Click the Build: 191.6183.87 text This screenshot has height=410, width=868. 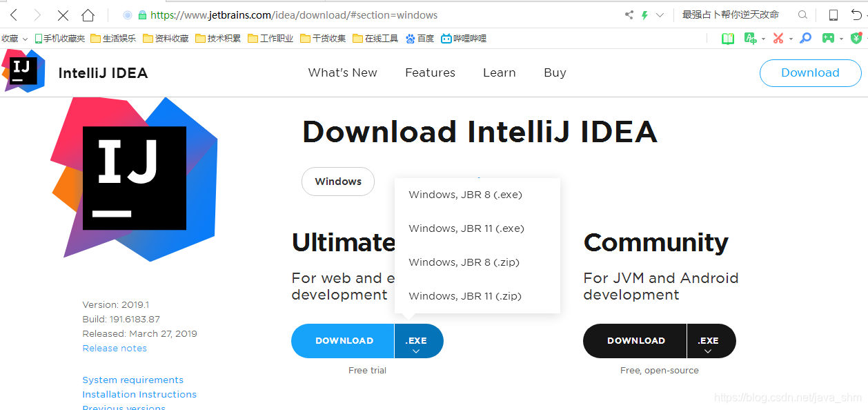tap(121, 319)
